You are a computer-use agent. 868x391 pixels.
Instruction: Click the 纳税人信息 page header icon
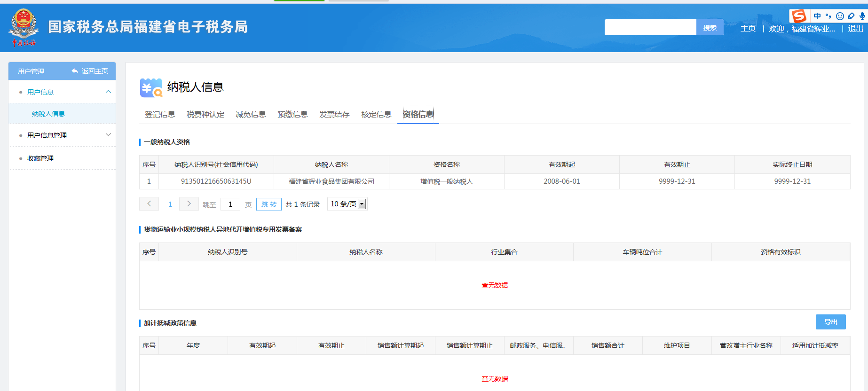pos(151,88)
